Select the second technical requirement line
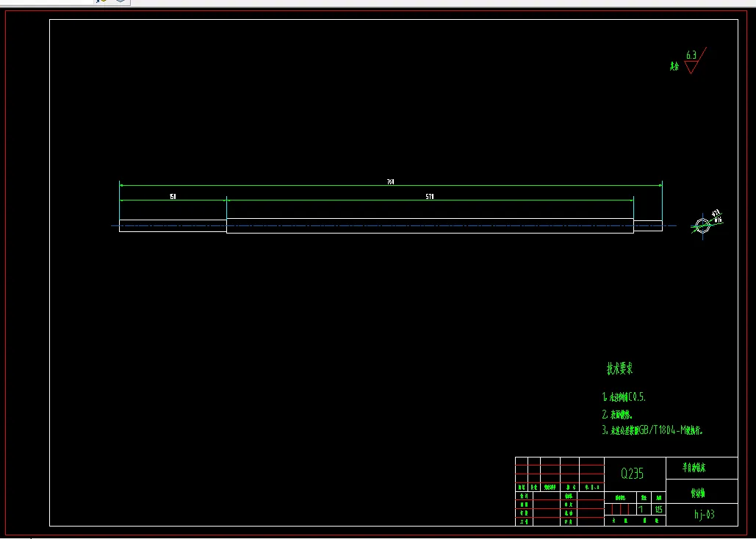 coord(617,414)
